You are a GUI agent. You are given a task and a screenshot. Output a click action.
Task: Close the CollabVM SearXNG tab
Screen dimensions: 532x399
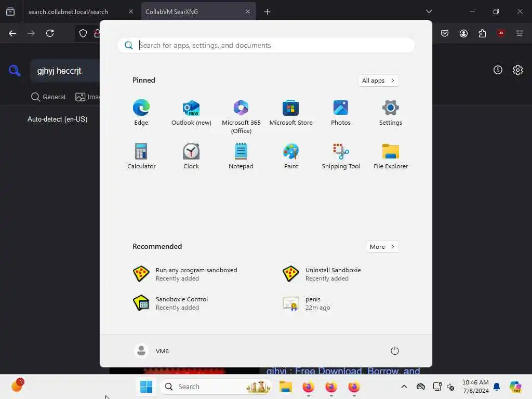click(x=248, y=11)
